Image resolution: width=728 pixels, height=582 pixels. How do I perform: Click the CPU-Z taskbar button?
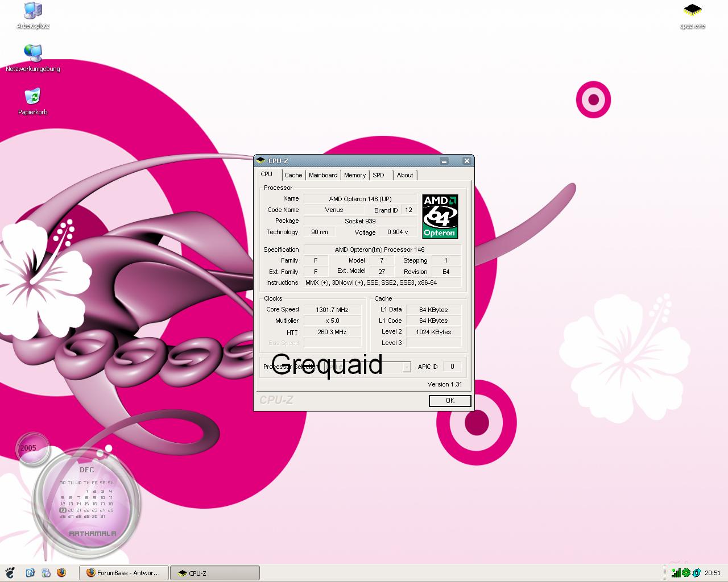point(215,573)
